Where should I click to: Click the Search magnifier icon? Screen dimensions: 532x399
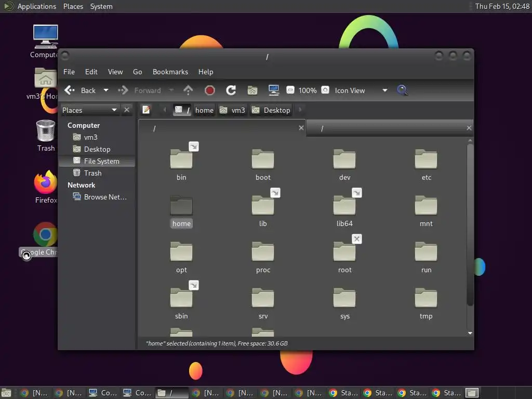(402, 90)
